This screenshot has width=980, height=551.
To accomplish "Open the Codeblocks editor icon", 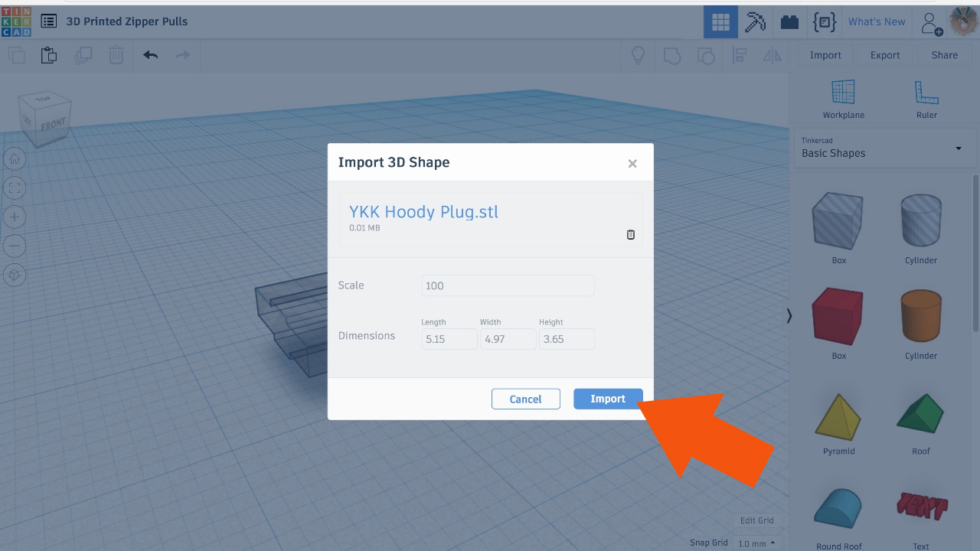I will pyautogui.click(x=824, y=21).
